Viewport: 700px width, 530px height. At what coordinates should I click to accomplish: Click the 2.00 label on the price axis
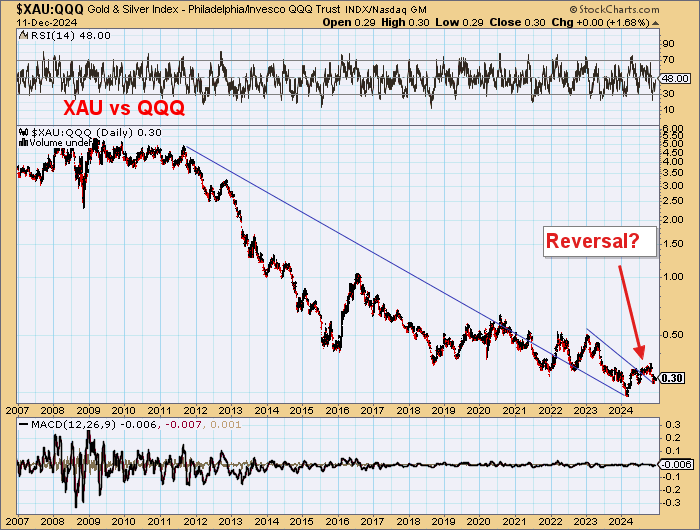(673, 220)
